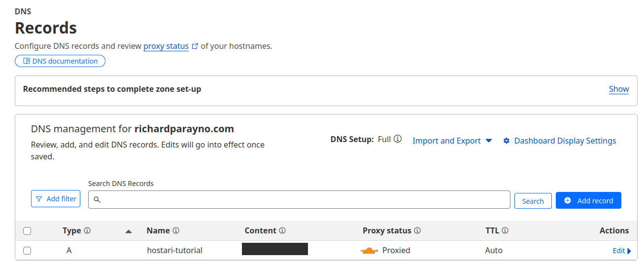Show recommended zone set-up steps
This screenshot has width=644, height=264.
coord(619,89)
